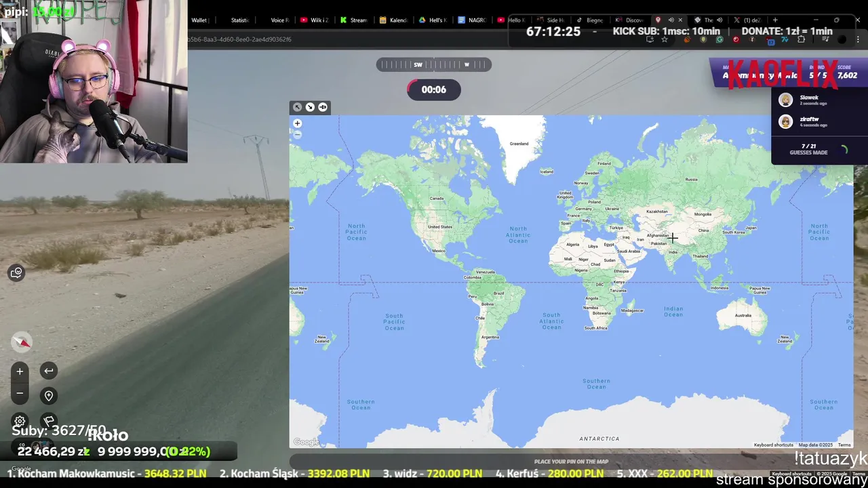Switch to the Statistic browser tab
The width and height of the screenshot is (868, 488).
click(x=239, y=20)
